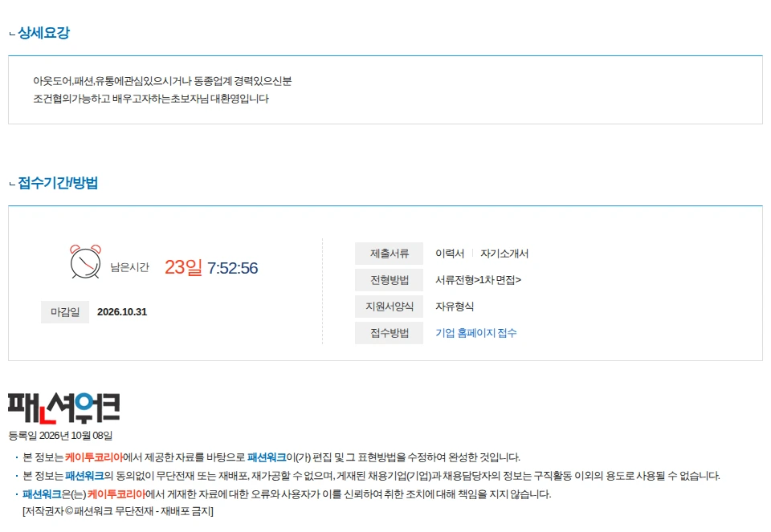Click 패션워크 in the second disclaimer bullet
Viewport: 771px width, 532px height.
(x=84, y=476)
